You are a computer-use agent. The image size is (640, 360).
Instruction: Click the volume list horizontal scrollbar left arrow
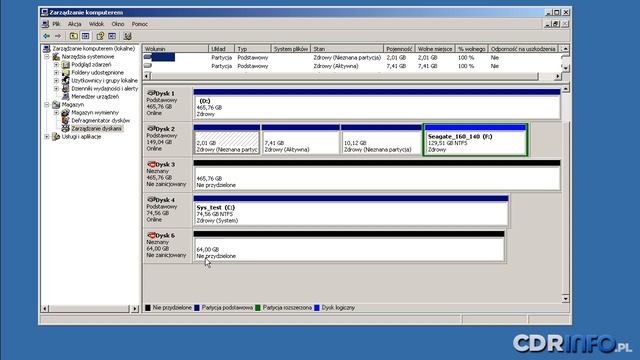(x=147, y=76)
